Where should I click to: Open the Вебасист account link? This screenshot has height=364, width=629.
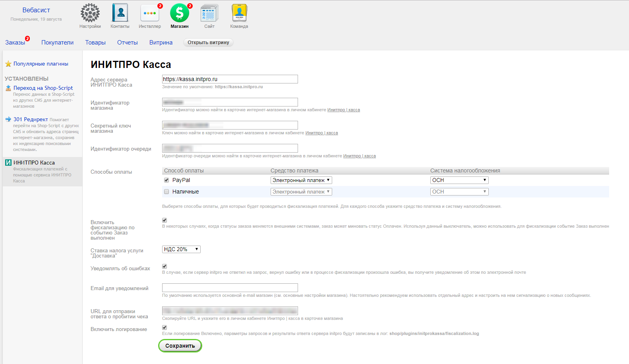(36, 10)
